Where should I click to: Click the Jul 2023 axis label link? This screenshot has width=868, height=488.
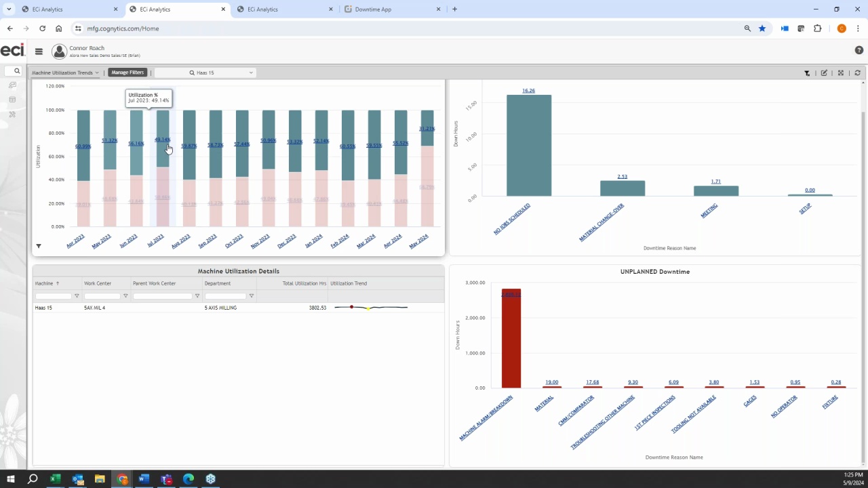155,241
